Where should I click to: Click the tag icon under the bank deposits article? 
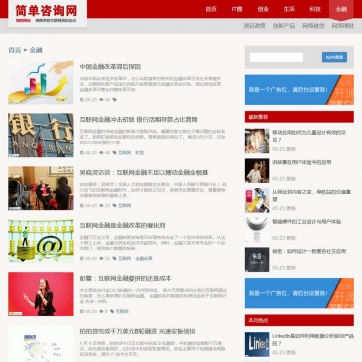pos(114,153)
